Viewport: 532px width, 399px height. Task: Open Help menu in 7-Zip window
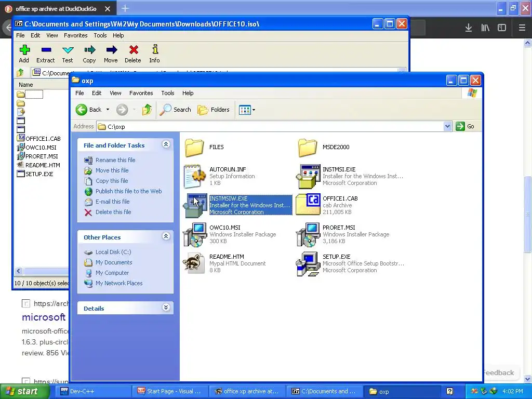tap(118, 35)
